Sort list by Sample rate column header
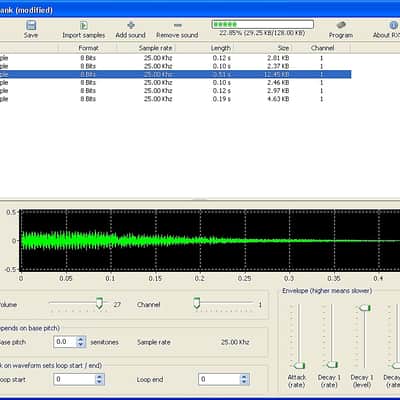 pyautogui.click(x=155, y=48)
